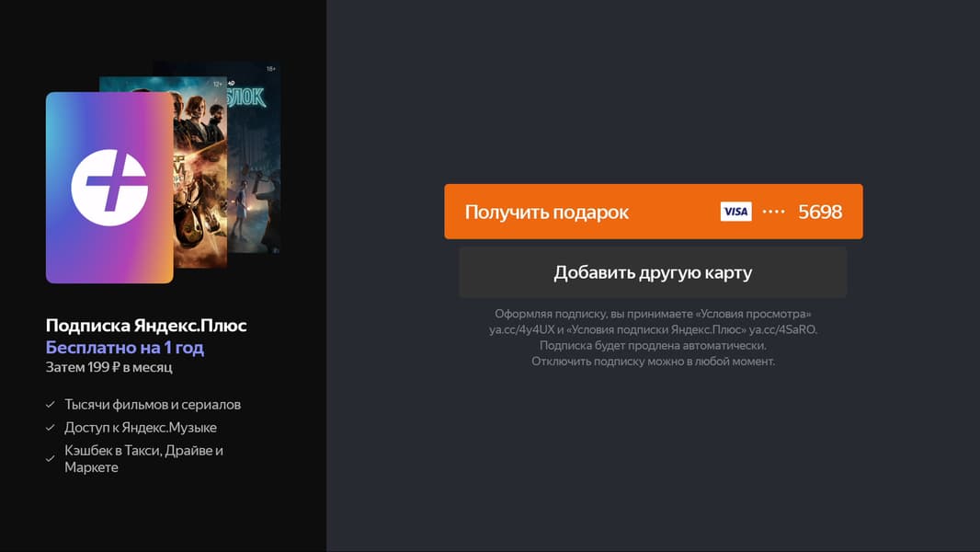Click the Подписка Яндекс.Плюс heading
Viewport: 980px width, 552px height.
[x=146, y=325]
